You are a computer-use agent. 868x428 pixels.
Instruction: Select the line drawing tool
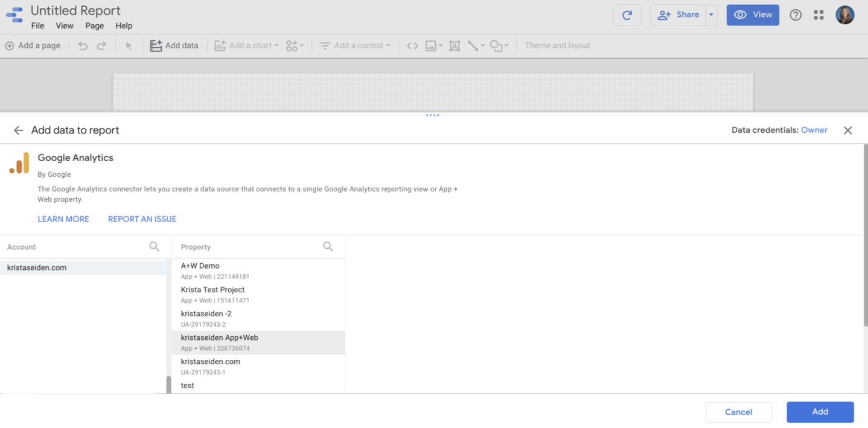(x=473, y=45)
